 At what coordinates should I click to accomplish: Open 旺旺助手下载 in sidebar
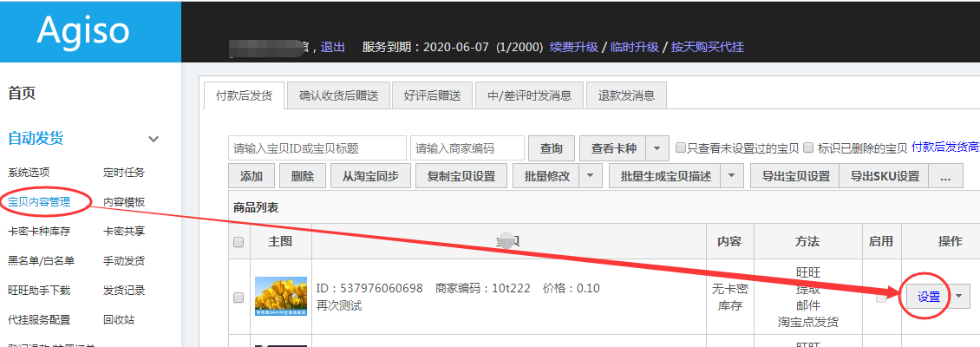tap(39, 290)
